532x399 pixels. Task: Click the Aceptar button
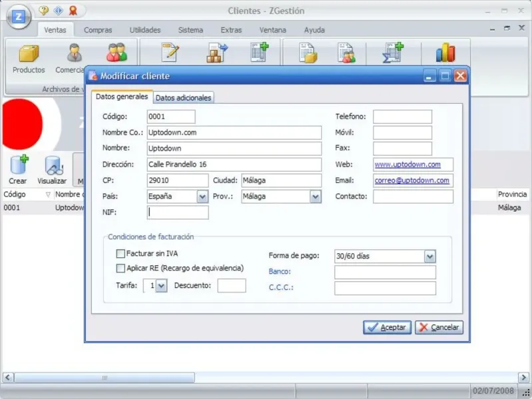[387, 327]
